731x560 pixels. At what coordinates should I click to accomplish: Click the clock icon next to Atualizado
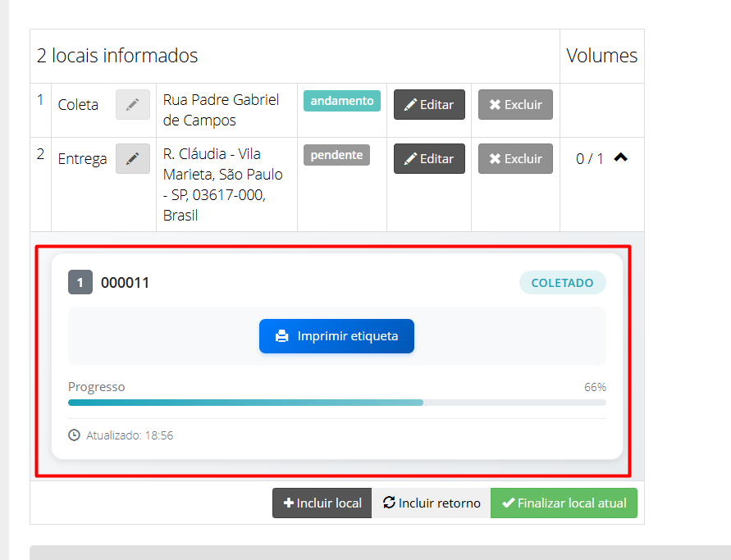(74, 435)
